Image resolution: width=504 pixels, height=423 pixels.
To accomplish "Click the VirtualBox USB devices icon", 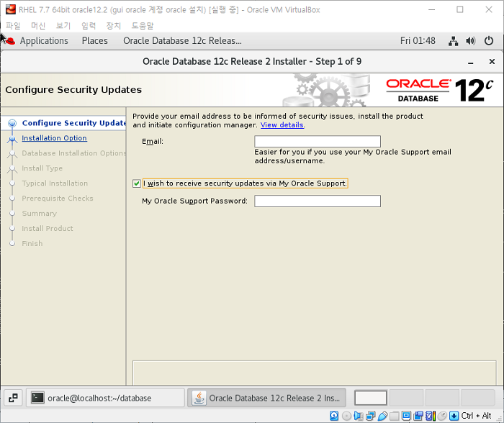I will [x=383, y=416].
